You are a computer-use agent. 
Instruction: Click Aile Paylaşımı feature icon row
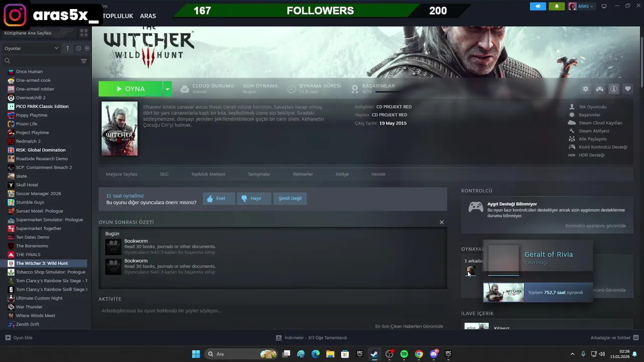pos(587,139)
